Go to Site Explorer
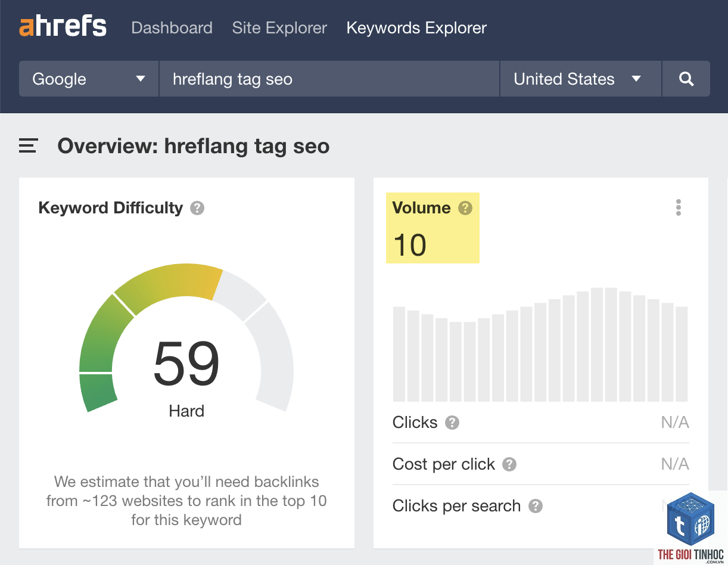Image resolution: width=728 pixels, height=565 pixels. coord(279,28)
